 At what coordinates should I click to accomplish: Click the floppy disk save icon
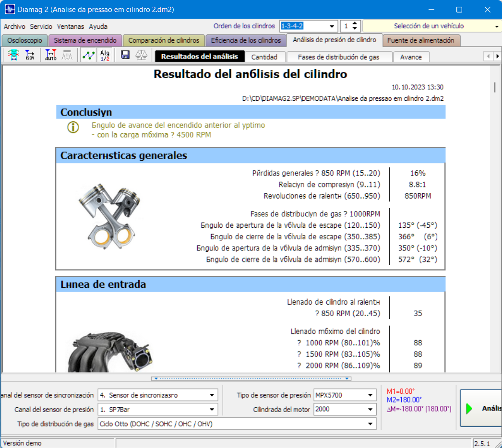coord(125,55)
